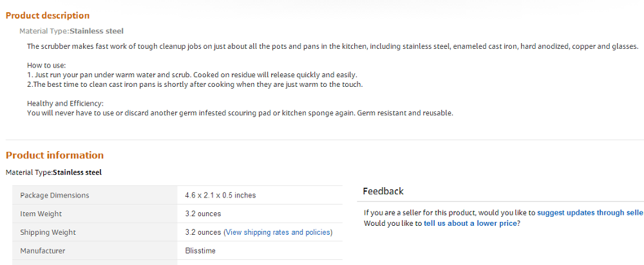The image size is (644, 265).
Task: Click the Blisstime manufacturer value
Action: click(200, 251)
